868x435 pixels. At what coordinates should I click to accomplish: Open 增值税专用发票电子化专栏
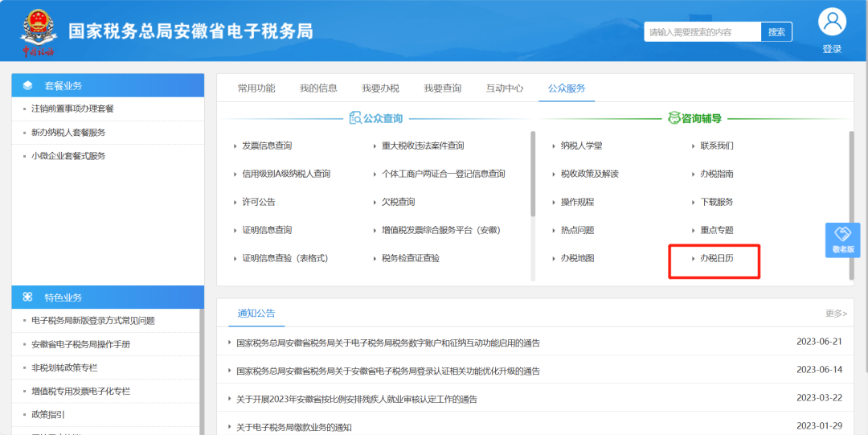coord(81,392)
